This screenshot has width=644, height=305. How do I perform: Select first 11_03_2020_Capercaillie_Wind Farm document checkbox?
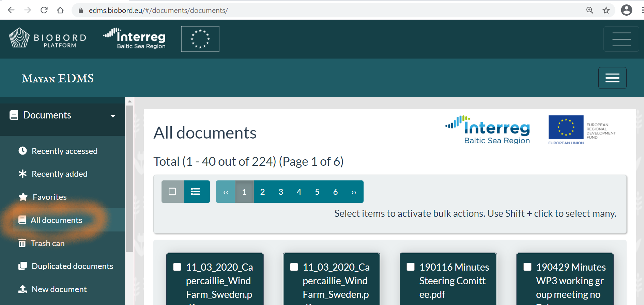(x=177, y=267)
